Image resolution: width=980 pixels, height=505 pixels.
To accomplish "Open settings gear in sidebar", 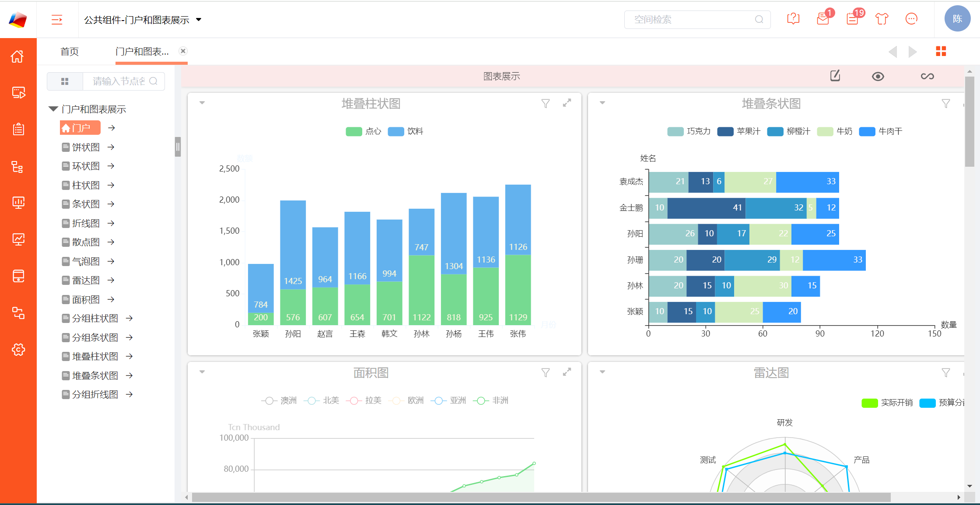I will point(18,350).
